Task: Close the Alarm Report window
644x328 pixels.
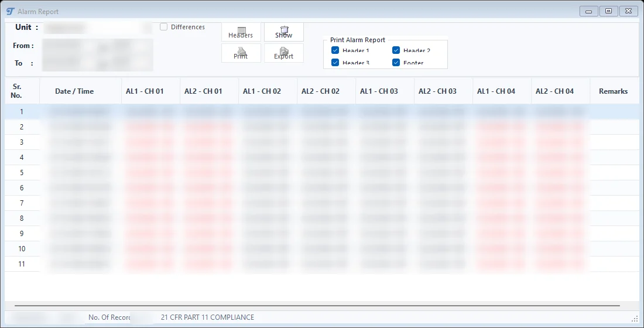Action: click(628, 11)
